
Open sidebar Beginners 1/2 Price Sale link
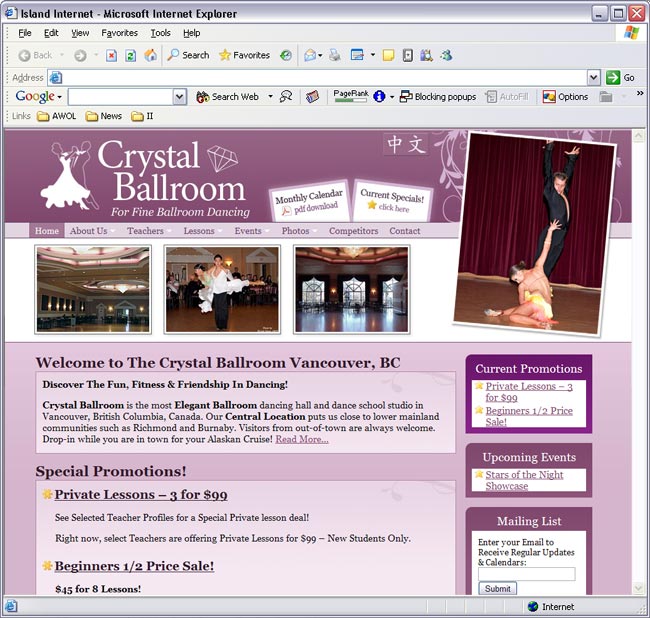(529, 416)
